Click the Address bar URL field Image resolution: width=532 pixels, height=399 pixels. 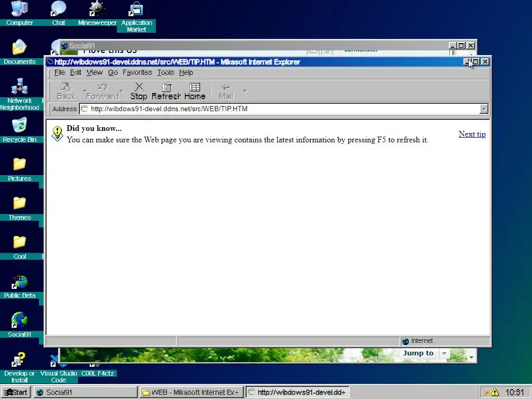(x=280, y=109)
